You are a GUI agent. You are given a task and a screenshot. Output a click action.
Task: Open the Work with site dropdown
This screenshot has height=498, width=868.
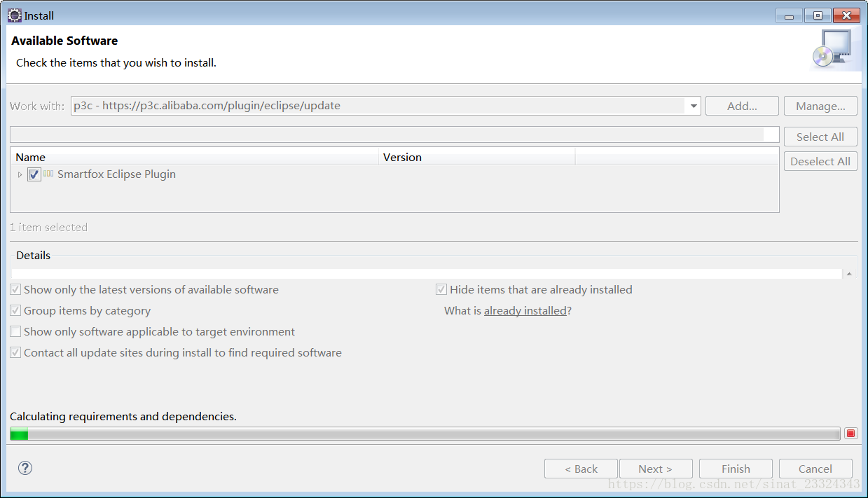694,106
